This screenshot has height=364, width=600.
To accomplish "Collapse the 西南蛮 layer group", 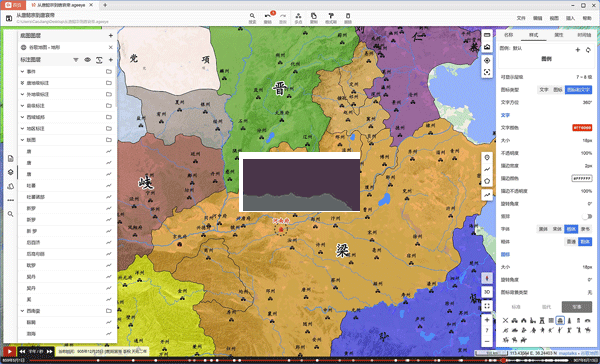I will pos(23,311).
